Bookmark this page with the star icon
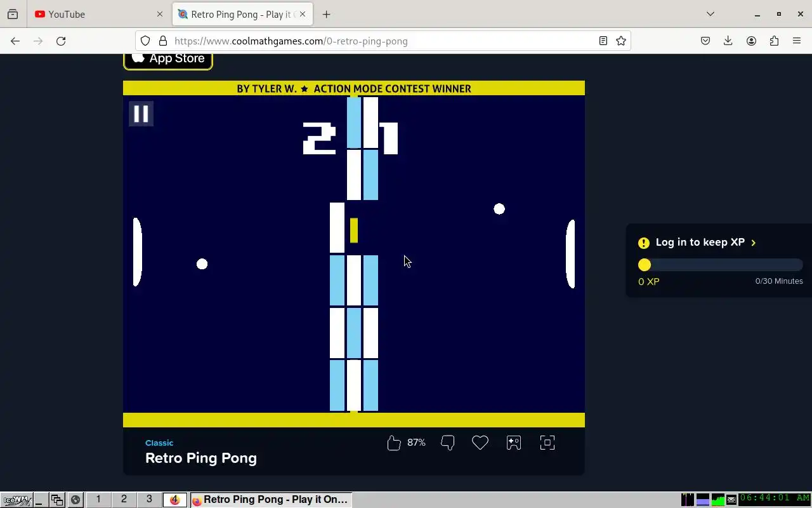This screenshot has width=812, height=508. [x=621, y=41]
